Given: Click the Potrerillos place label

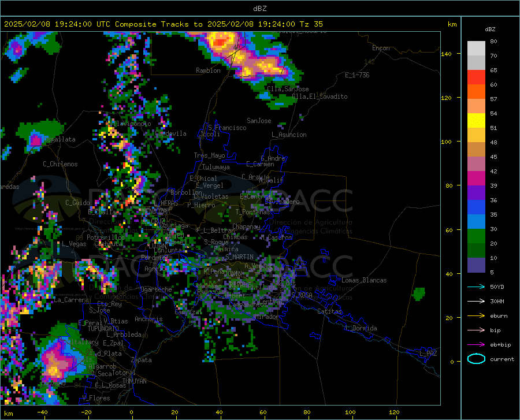Looking at the screenshot, I should tap(106, 237).
